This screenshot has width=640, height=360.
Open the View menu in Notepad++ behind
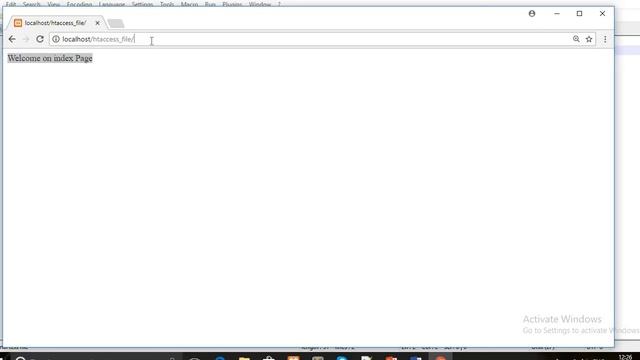coord(53,4)
